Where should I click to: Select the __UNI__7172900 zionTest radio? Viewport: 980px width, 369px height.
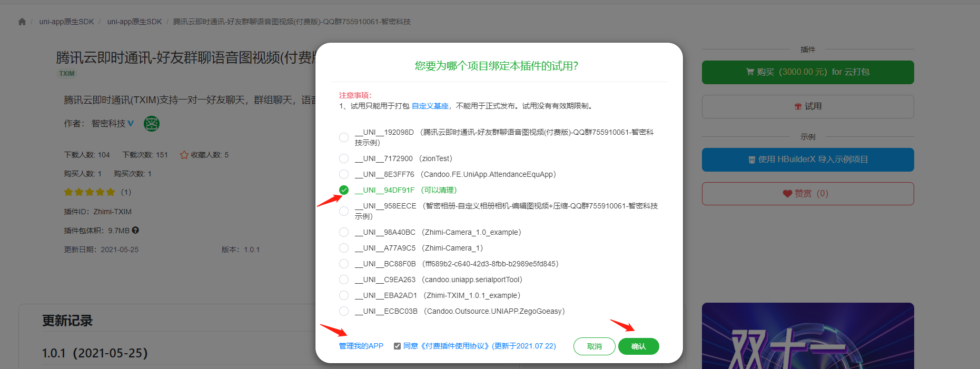[x=344, y=158]
